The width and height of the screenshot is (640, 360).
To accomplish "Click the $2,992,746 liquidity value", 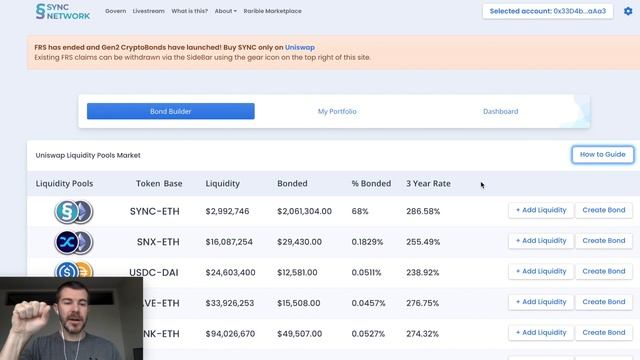I will (227, 211).
